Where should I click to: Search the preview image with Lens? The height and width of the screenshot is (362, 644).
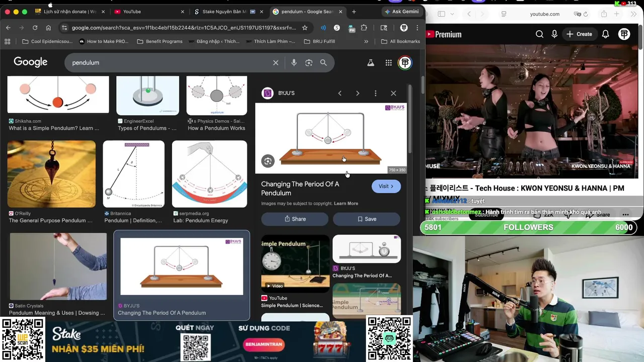click(x=268, y=161)
